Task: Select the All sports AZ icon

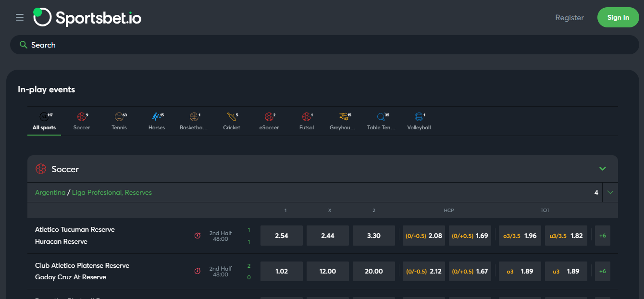Action: pyautogui.click(x=44, y=117)
